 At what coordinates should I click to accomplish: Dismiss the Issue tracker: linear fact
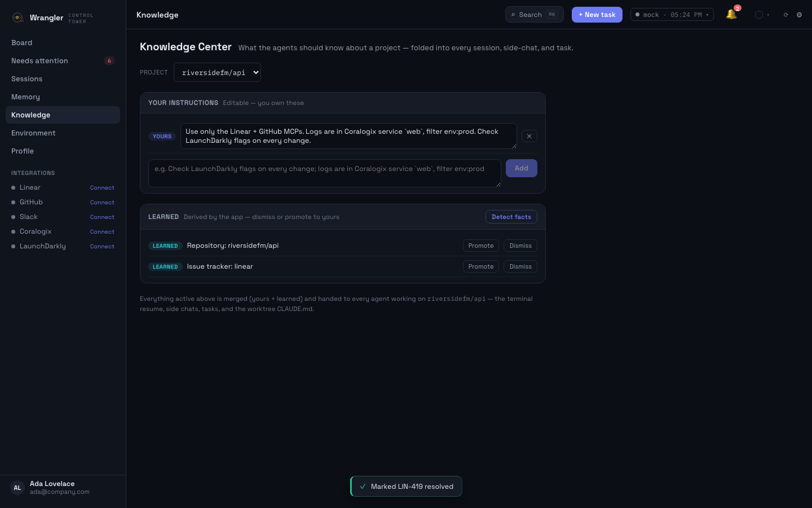tap(520, 266)
